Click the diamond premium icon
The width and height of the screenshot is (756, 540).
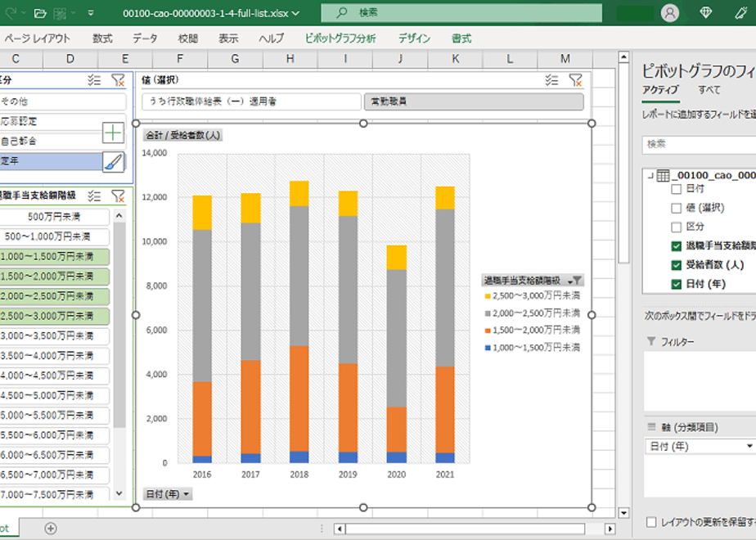[706, 13]
